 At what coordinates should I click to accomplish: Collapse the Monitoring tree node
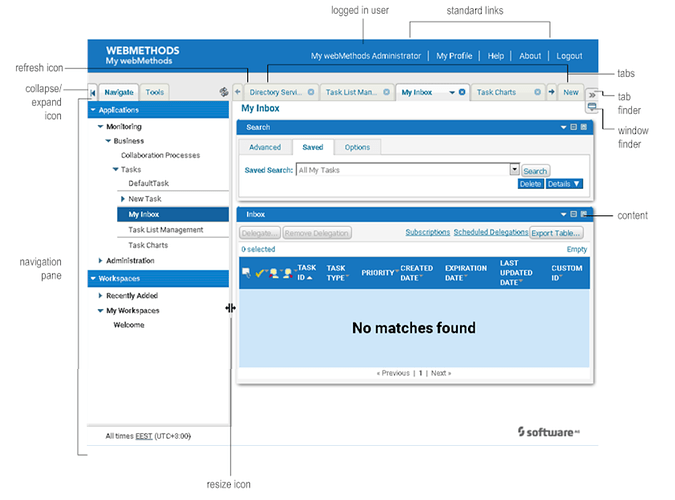pyautogui.click(x=100, y=127)
